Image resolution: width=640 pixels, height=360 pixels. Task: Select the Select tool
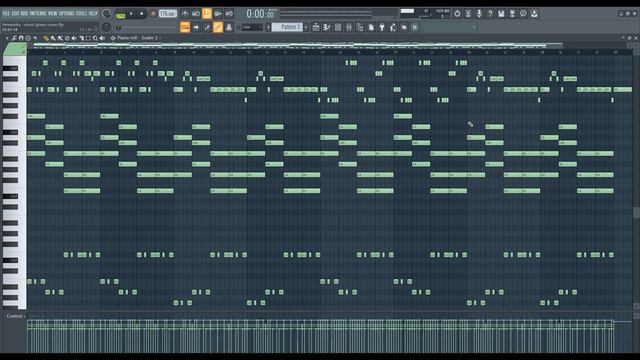point(88,38)
